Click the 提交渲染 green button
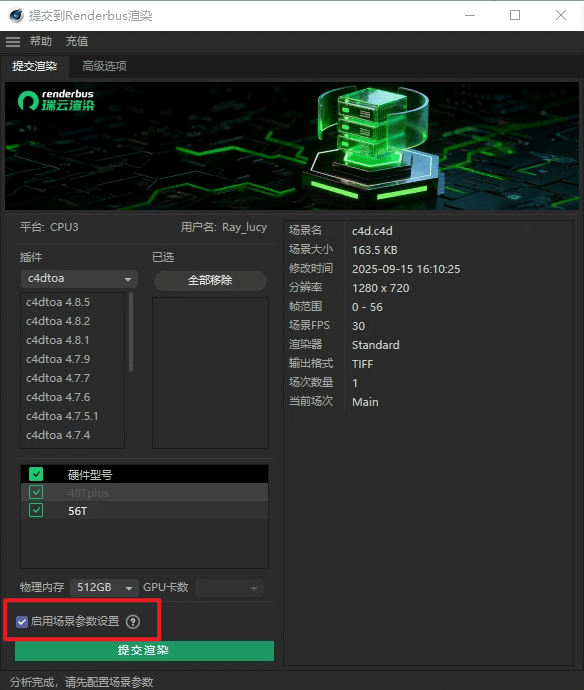584x690 pixels. tap(144, 650)
